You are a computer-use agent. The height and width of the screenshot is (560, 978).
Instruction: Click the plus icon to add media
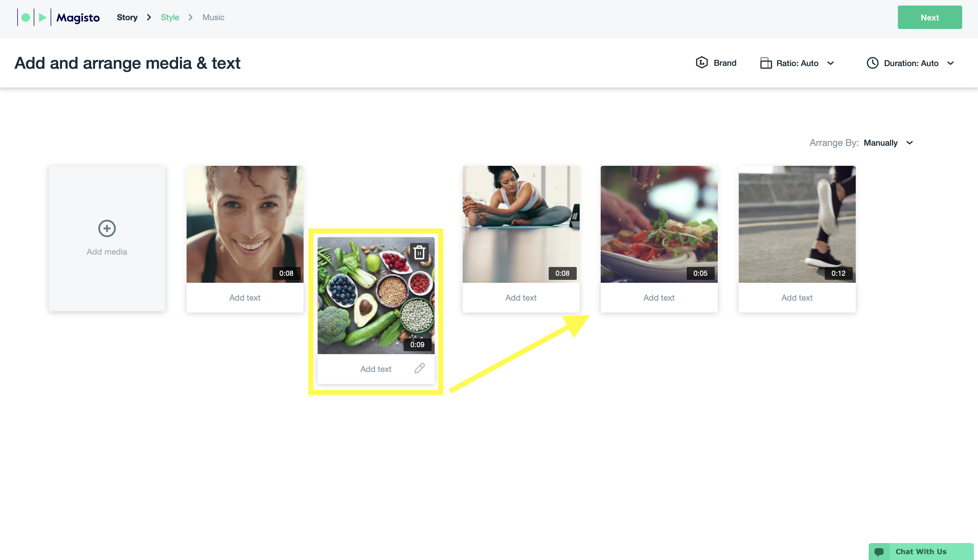107,228
